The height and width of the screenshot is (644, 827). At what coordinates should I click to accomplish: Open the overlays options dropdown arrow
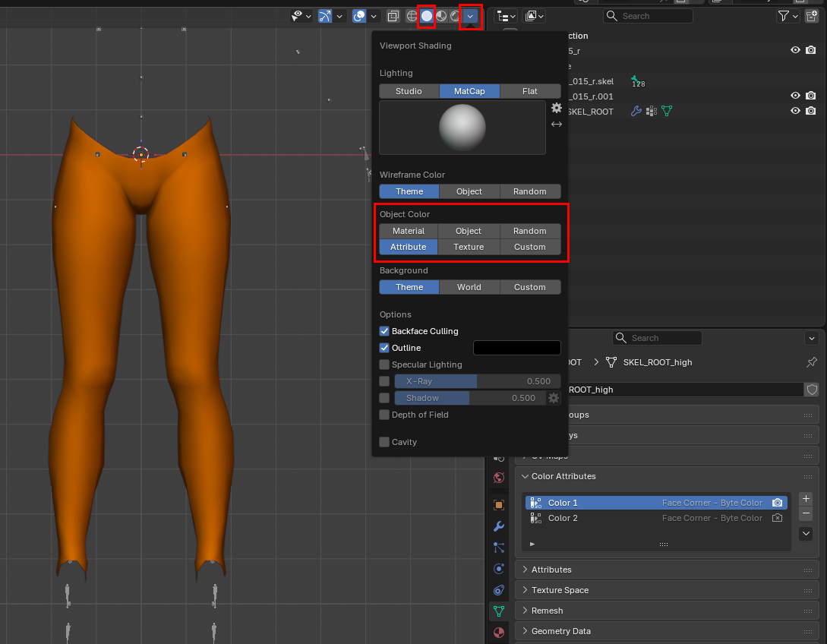pos(374,17)
